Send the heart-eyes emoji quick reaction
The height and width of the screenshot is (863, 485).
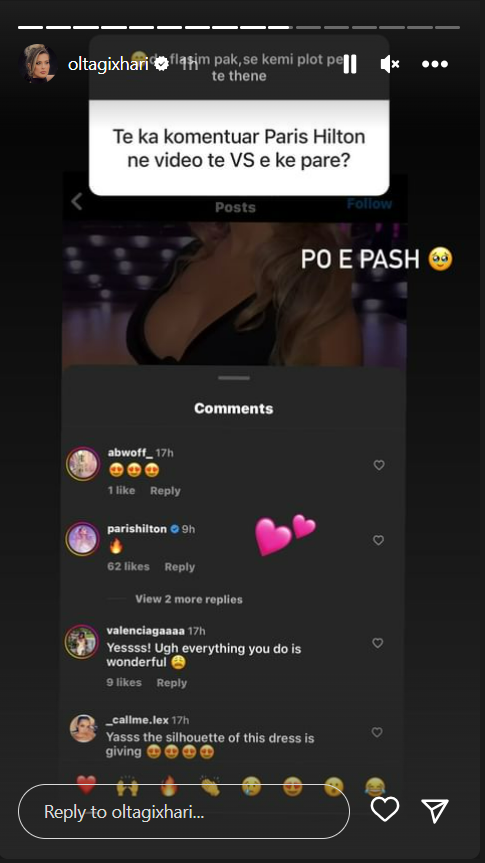292,786
